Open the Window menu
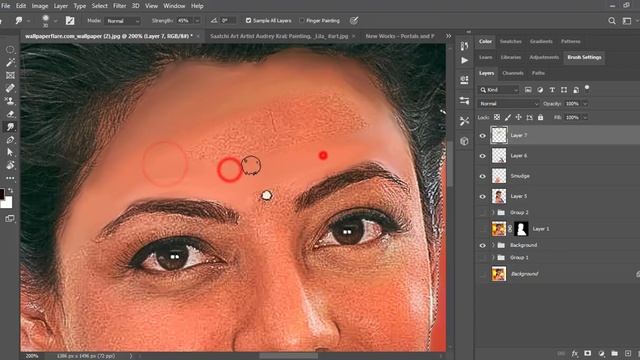The width and height of the screenshot is (640, 360). (x=174, y=6)
